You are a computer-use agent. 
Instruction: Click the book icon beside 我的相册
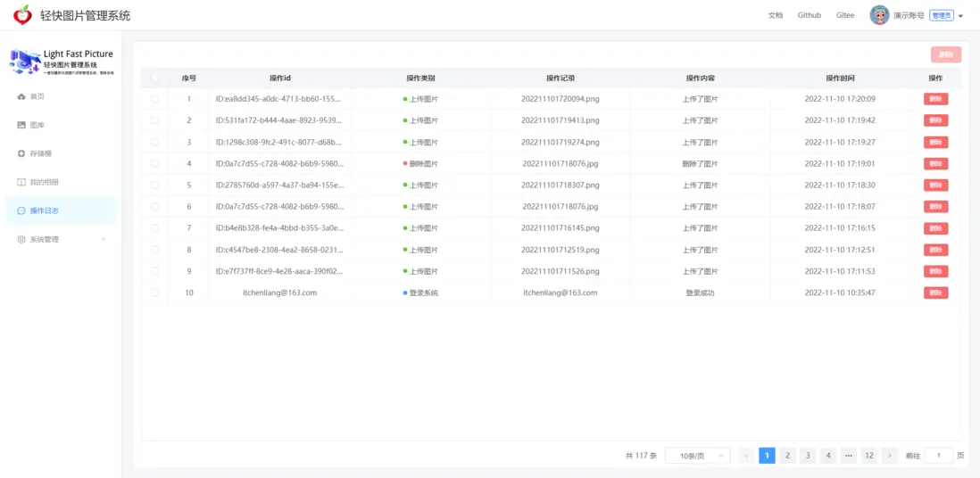(21, 183)
